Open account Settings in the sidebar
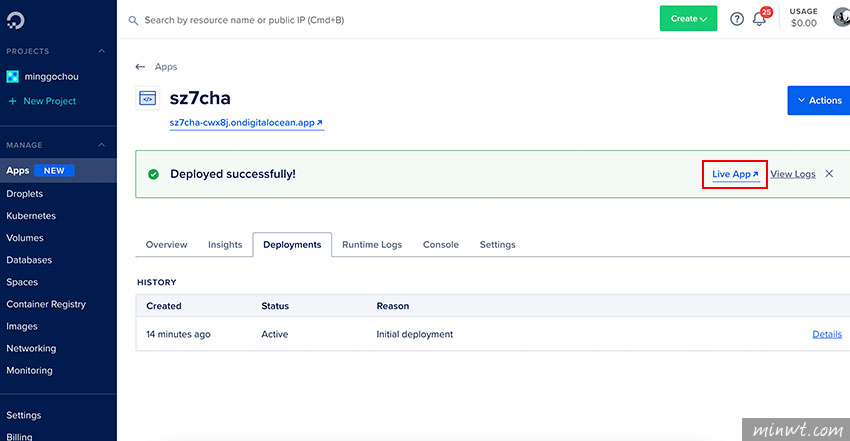This screenshot has height=441, width=850. (x=23, y=415)
